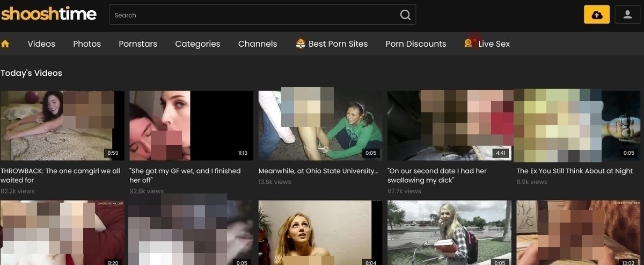Image resolution: width=644 pixels, height=265 pixels.
Task: Open "The Ex You Still Think About" title
Action: coord(574,171)
